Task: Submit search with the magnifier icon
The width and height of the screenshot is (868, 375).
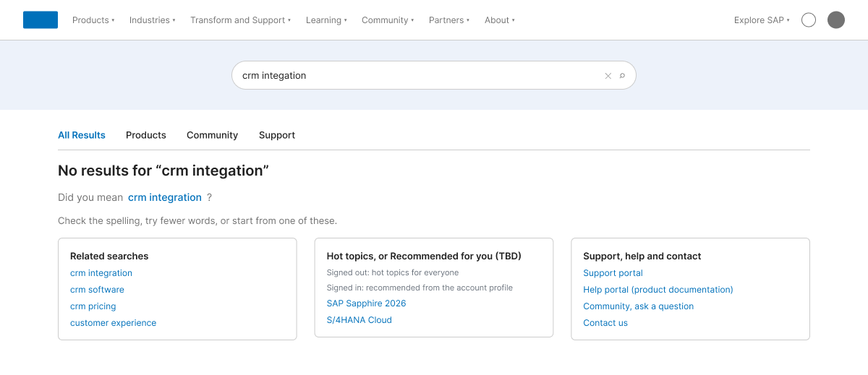Action: (x=622, y=76)
